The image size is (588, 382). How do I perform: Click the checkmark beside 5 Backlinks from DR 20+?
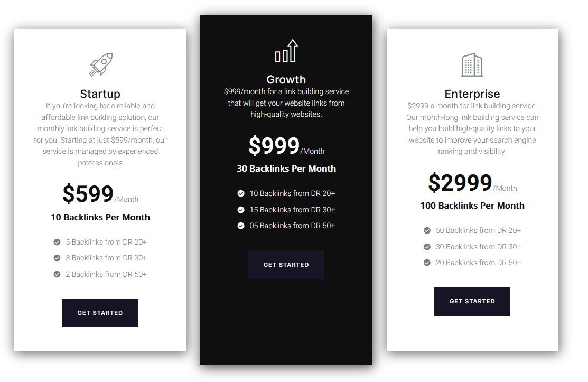click(57, 241)
